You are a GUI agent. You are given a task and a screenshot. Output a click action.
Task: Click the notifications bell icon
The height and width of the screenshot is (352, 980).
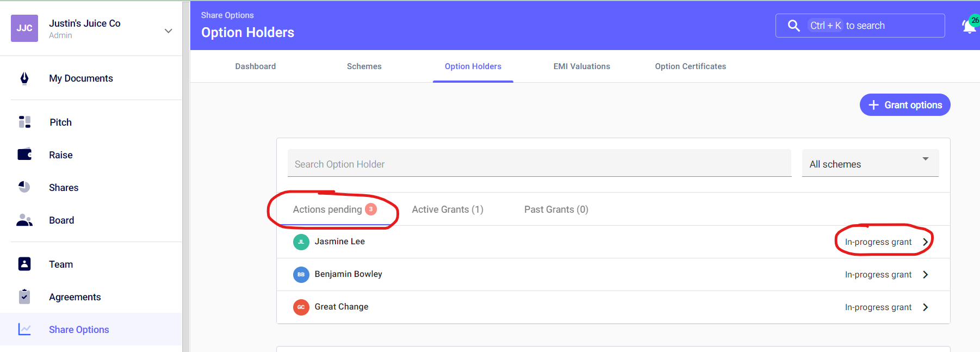pyautogui.click(x=969, y=26)
